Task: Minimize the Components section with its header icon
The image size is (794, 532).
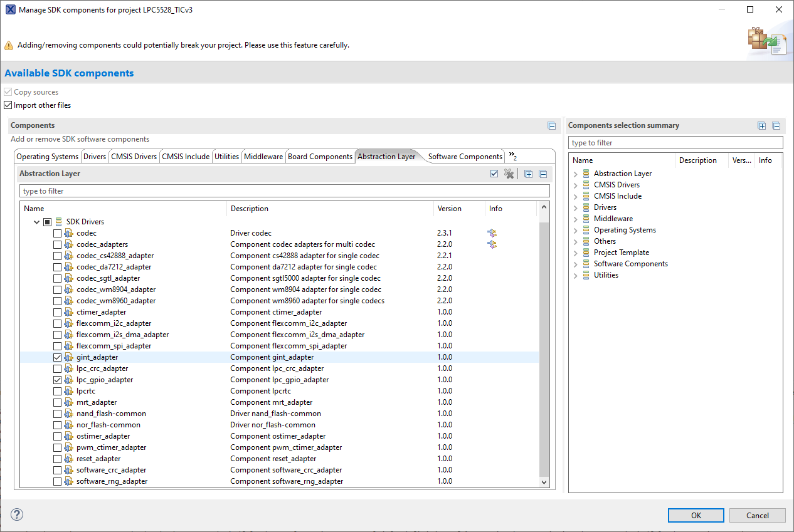Action: [552, 126]
